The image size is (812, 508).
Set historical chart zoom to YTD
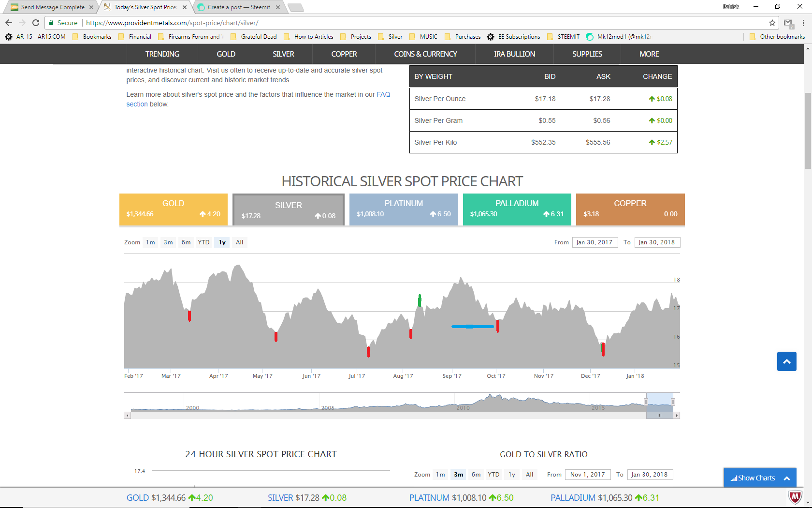coord(203,242)
